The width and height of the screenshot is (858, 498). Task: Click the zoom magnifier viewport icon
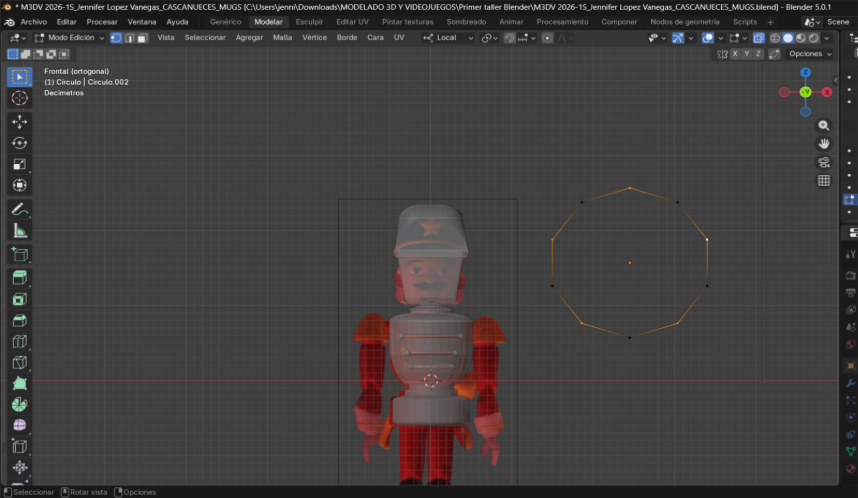[x=824, y=126]
